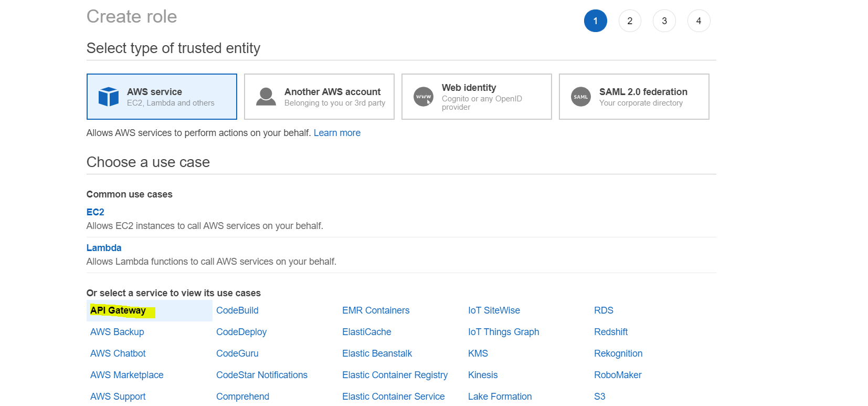Choose the EC2 common use case
This screenshot has height=406, width=868.
tap(96, 212)
